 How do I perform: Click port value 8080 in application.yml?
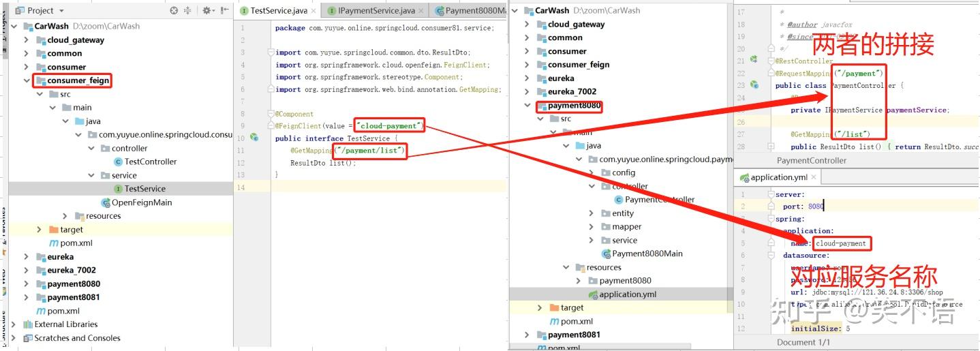816,206
